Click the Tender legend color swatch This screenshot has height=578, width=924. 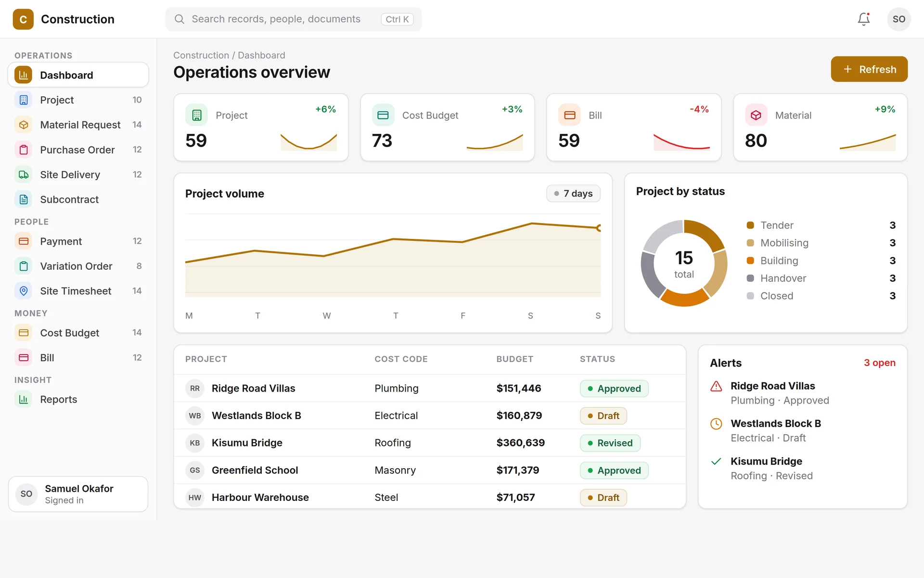(750, 225)
